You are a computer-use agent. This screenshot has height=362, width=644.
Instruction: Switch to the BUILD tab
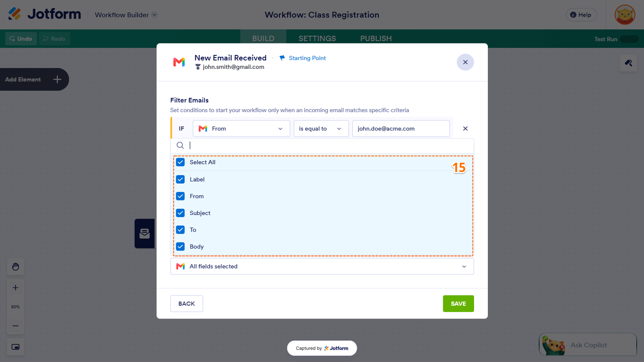pos(263,38)
